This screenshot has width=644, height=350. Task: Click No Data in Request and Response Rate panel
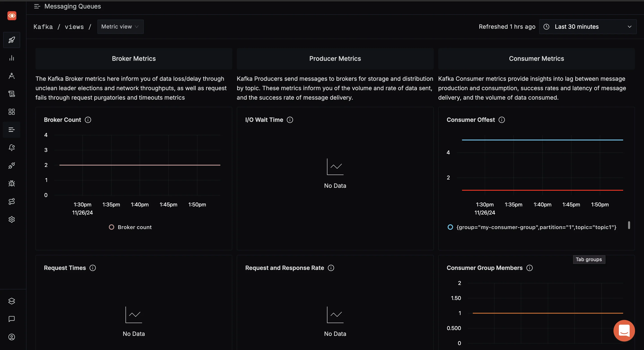click(x=335, y=334)
